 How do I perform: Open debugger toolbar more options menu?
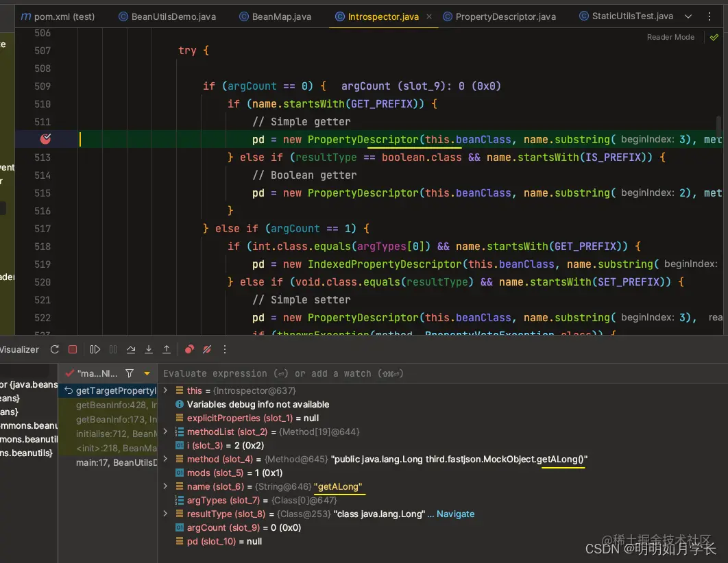tap(224, 349)
